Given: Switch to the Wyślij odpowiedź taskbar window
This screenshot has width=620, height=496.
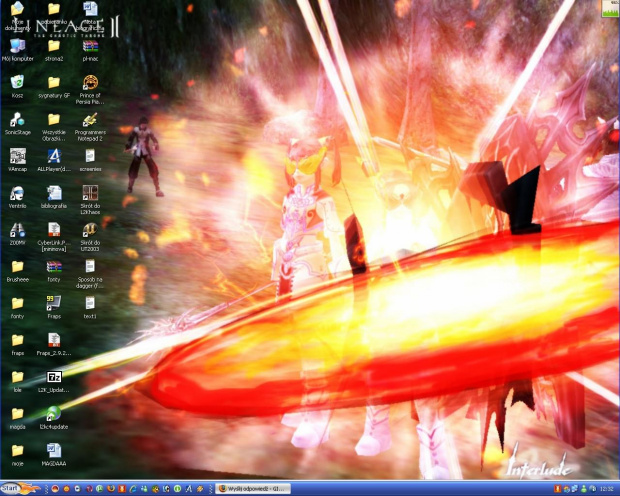Looking at the screenshot, I should click(255, 489).
